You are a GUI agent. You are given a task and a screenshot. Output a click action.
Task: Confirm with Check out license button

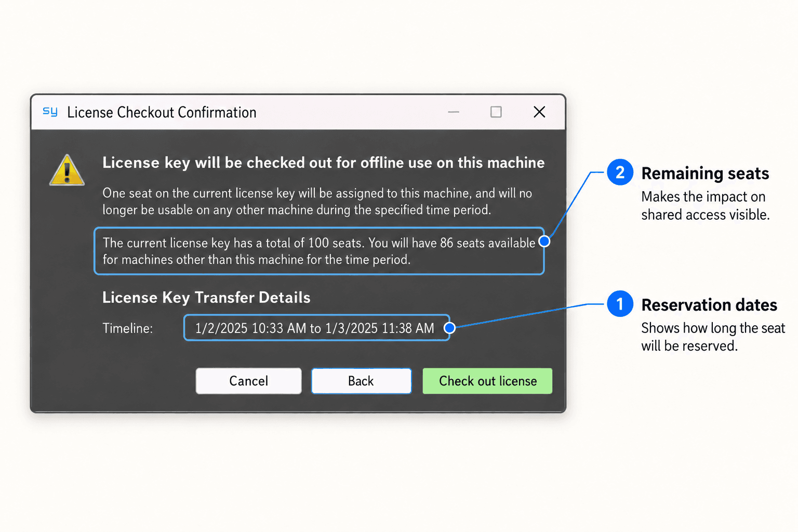click(487, 381)
